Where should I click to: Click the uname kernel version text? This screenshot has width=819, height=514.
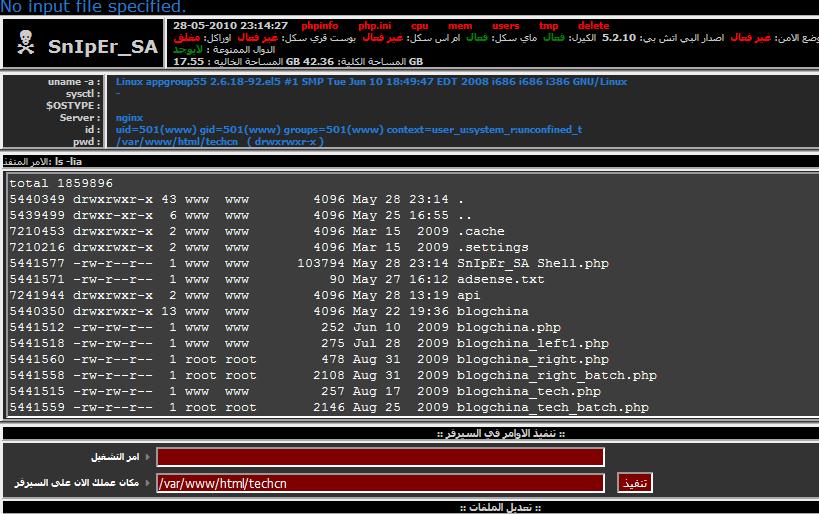coord(371,81)
